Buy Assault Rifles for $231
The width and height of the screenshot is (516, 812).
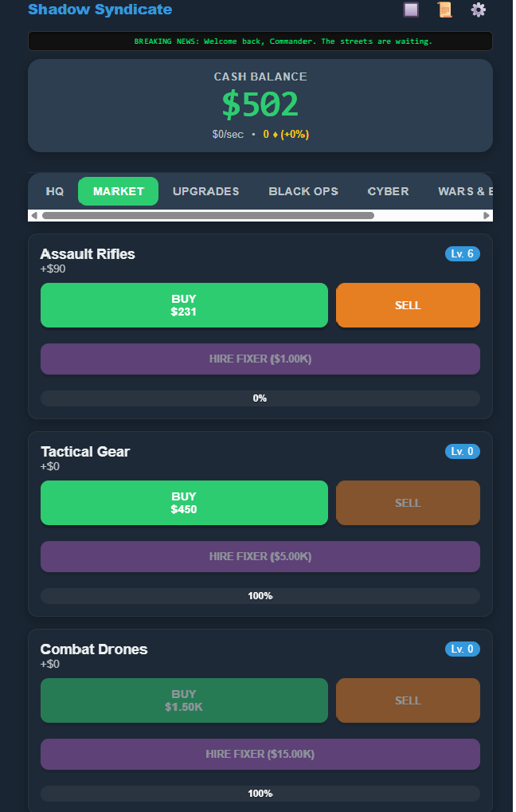pos(184,305)
